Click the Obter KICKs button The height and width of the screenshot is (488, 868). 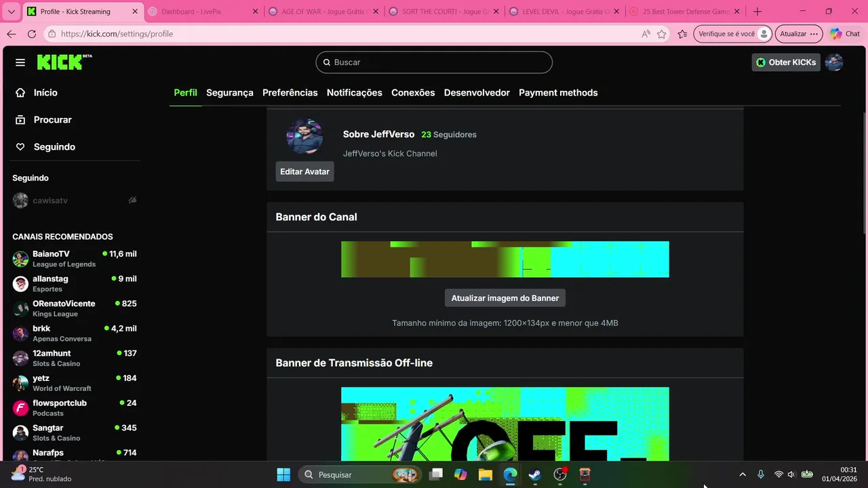[786, 62]
